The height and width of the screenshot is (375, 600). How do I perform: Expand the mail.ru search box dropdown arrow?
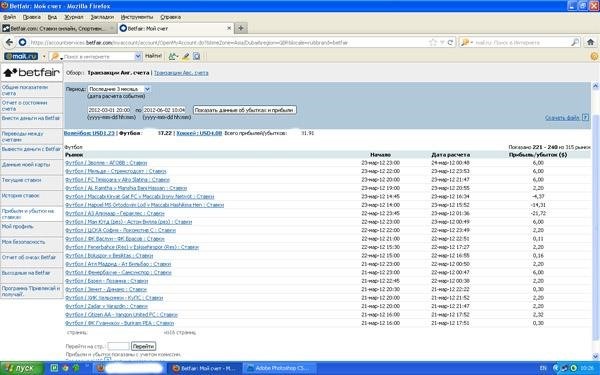pyautogui.click(x=138, y=56)
